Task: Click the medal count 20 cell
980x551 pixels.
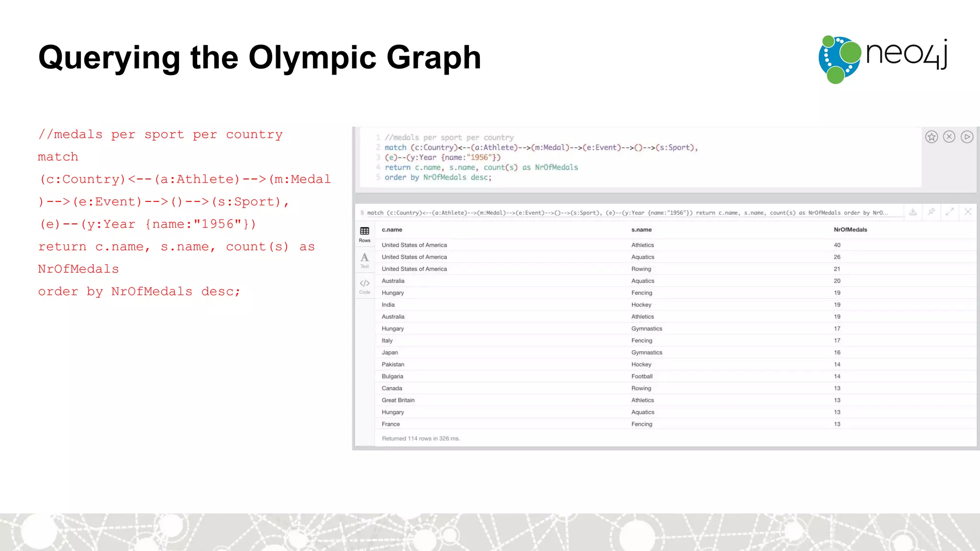Action: click(x=837, y=281)
